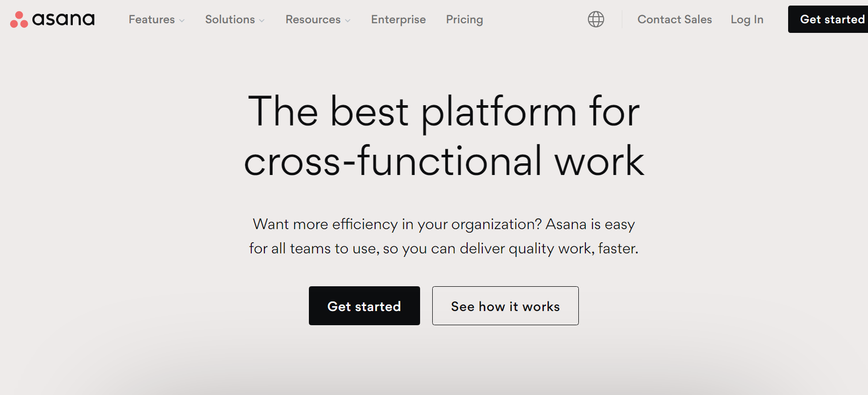The width and height of the screenshot is (868, 395).
Task: Expand the Features dropdown menu
Action: pos(157,20)
